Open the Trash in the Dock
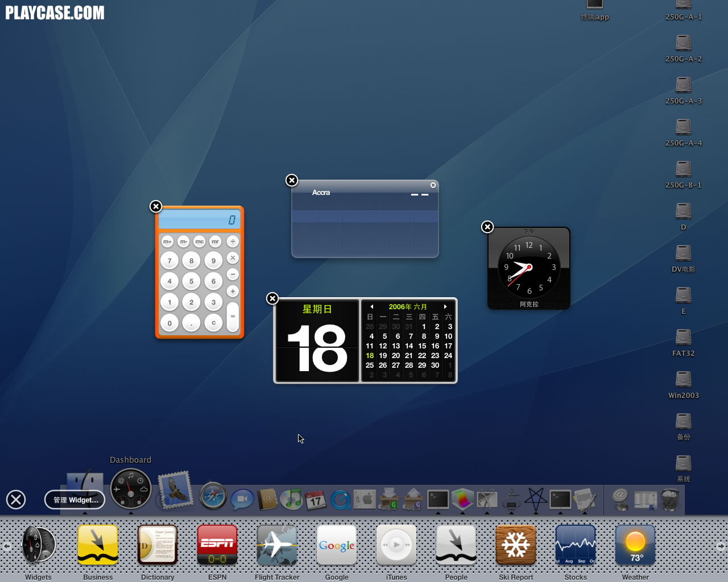The width and height of the screenshot is (728, 582). 671,500
